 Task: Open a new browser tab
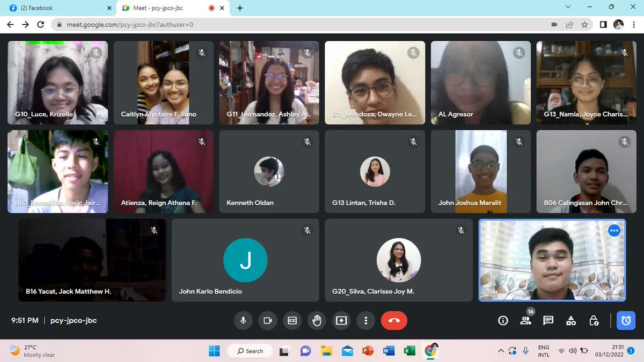[x=240, y=8]
